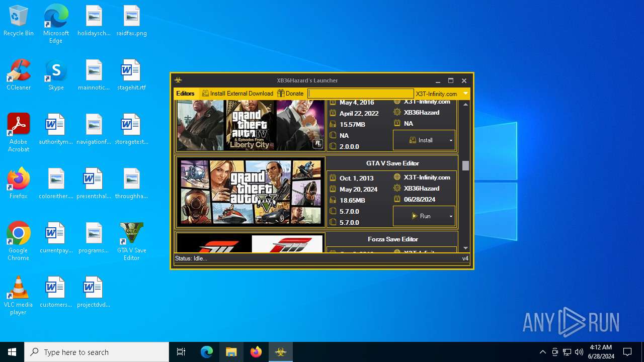Click the scroll up arrow in launcher
Screen dimensions: 644x362
coord(465,104)
